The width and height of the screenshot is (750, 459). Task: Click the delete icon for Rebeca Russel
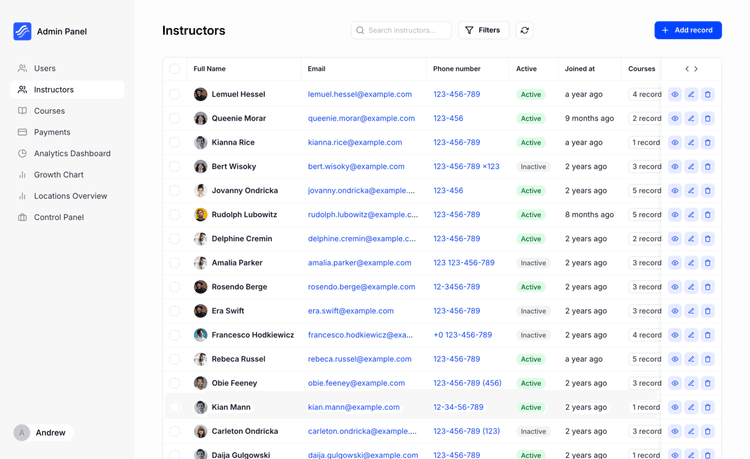pos(707,359)
